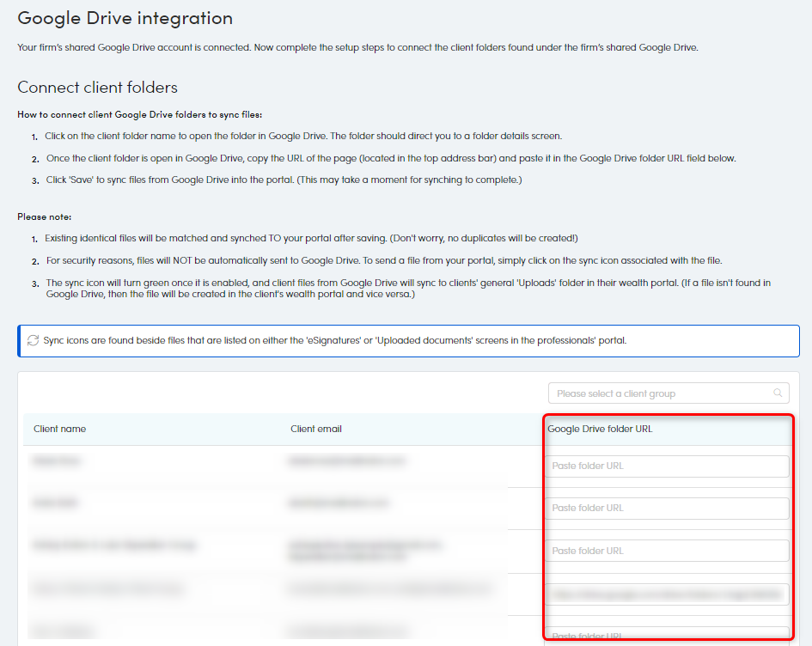This screenshot has height=646, width=812.
Task: Click the 'Google Drive folder URL' column header
Action: coord(600,429)
